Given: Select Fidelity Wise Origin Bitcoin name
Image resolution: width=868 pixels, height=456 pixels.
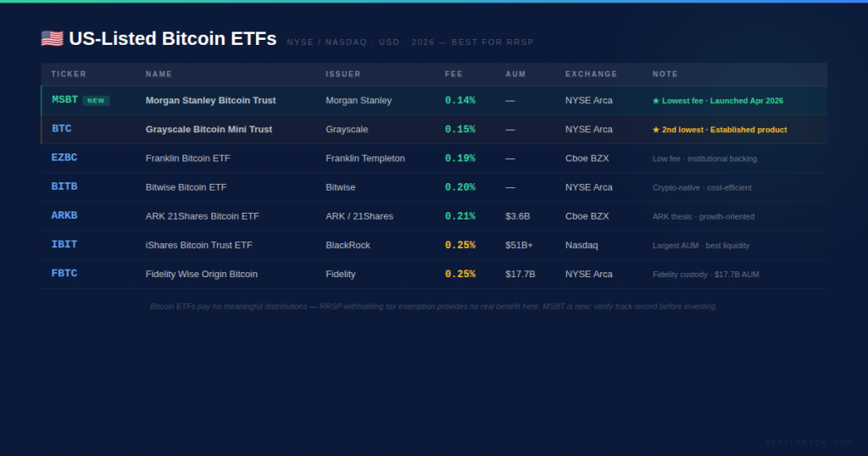Looking at the screenshot, I should point(202,274).
